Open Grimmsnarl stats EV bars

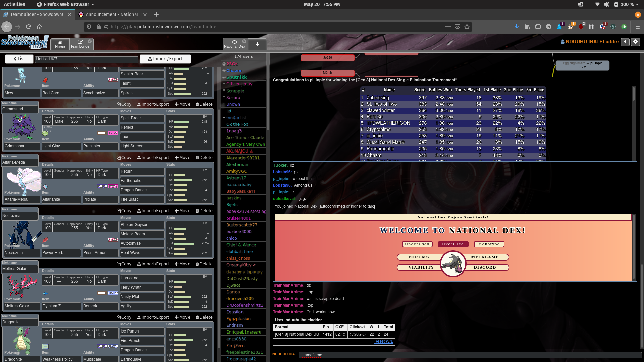[189, 132]
